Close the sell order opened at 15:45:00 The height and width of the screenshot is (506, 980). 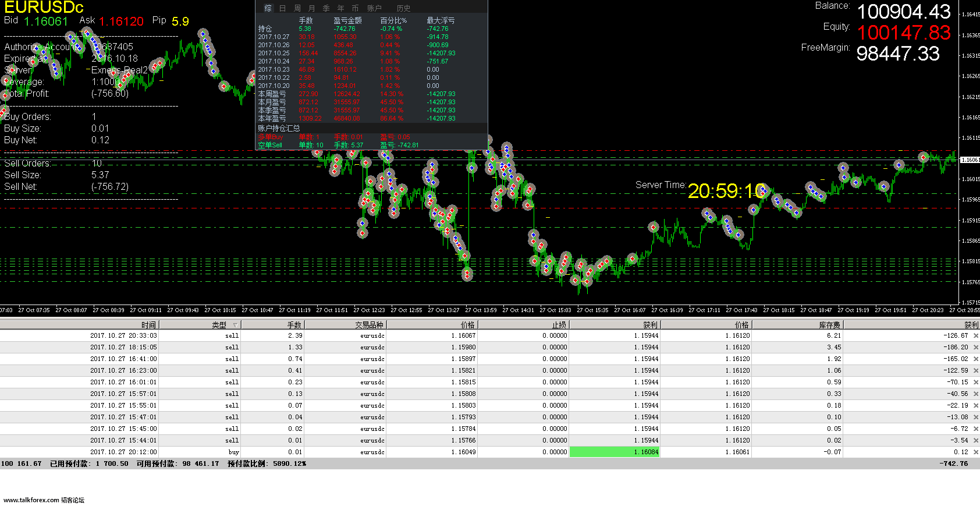click(976, 429)
